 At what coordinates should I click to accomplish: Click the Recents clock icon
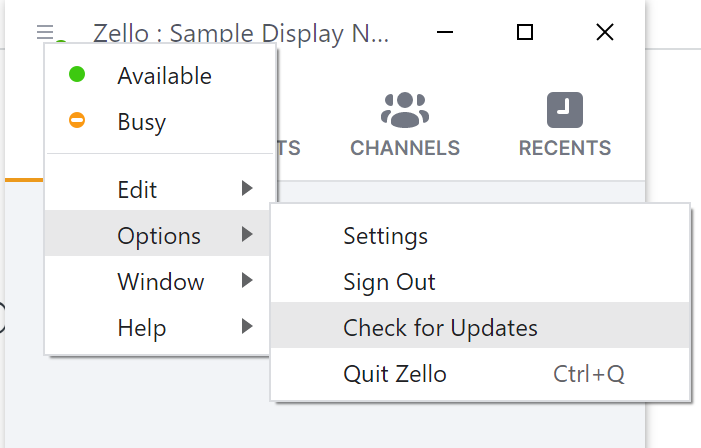(x=565, y=110)
